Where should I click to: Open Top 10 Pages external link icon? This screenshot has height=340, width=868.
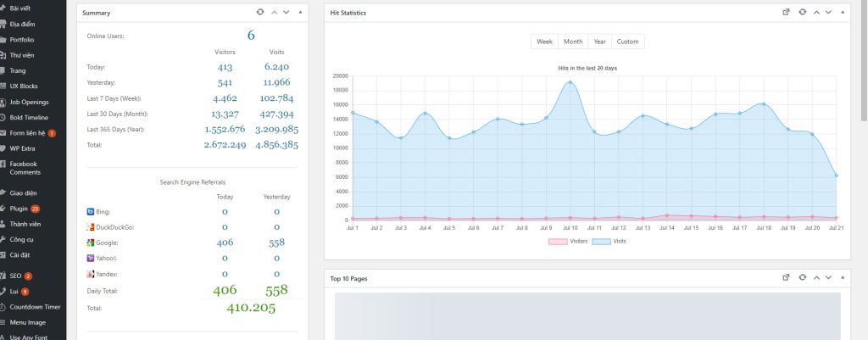(786, 277)
